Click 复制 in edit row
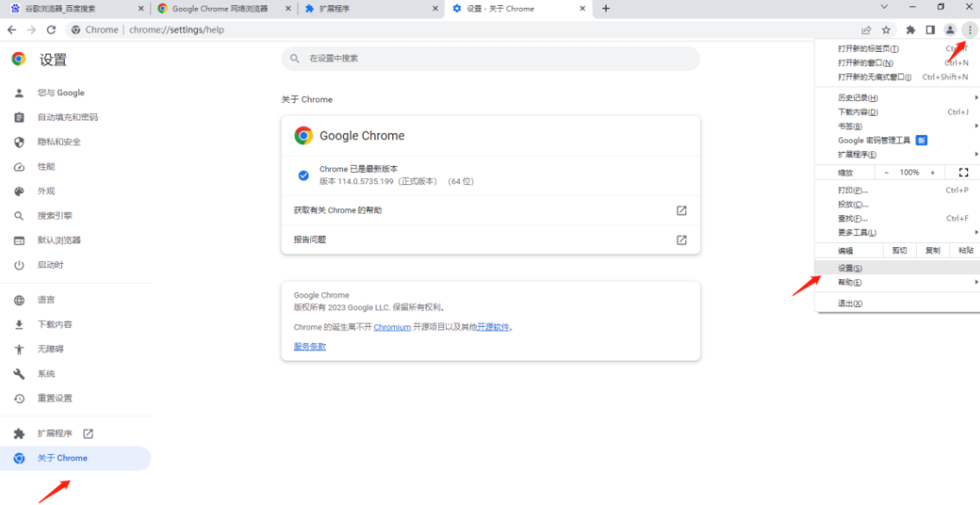Screen dimensions: 980x505 coord(932,251)
